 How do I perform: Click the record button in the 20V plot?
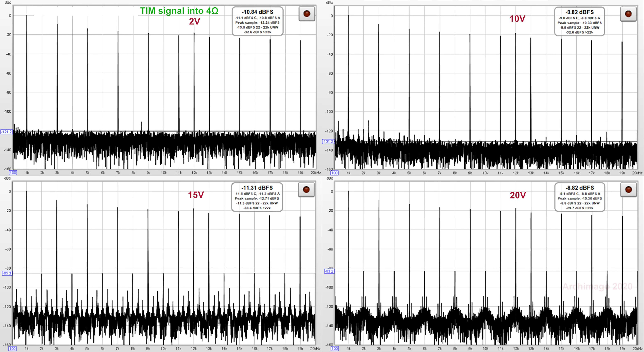coord(629,190)
